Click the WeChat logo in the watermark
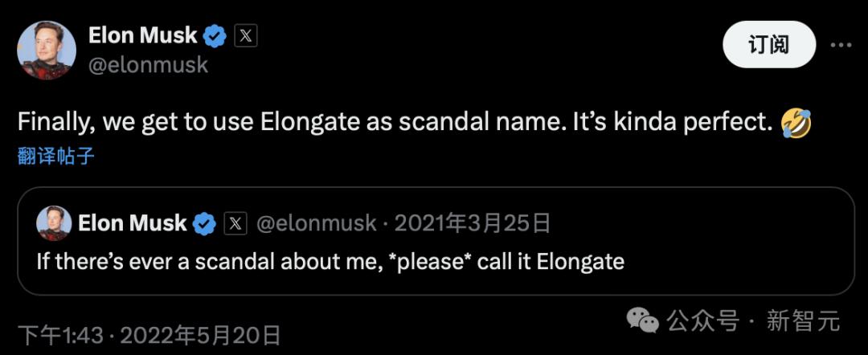Screen dimensions: 868x355 [643, 322]
